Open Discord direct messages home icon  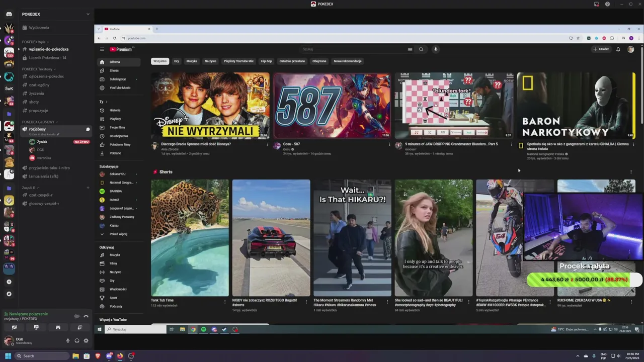(9, 14)
